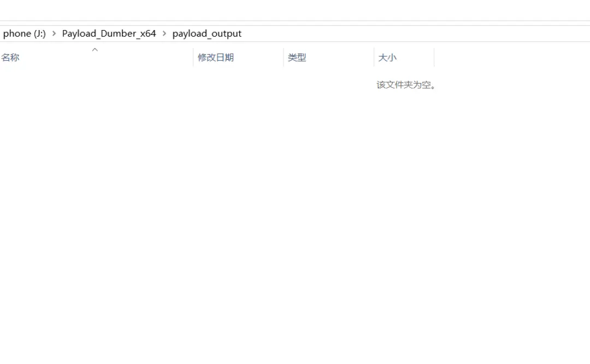Navigate to the Payload_Dumber_x64 folder breadcrumb
This screenshot has width=590, height=364.
[x=109, y=33]
